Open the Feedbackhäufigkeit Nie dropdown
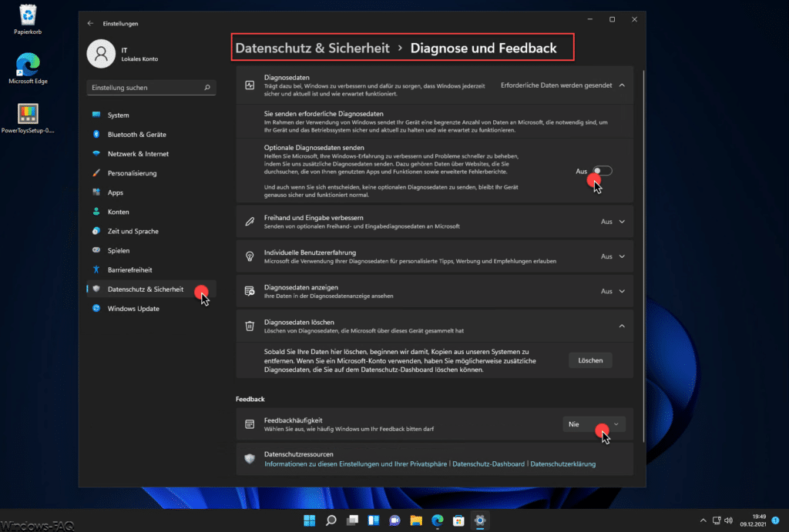 (594, 424)
